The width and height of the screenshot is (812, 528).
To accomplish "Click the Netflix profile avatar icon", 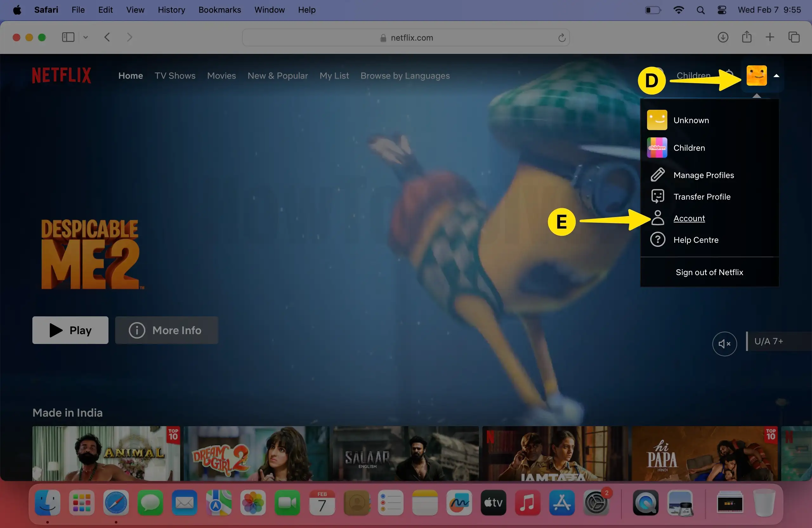I will click(x=756, y=76).
